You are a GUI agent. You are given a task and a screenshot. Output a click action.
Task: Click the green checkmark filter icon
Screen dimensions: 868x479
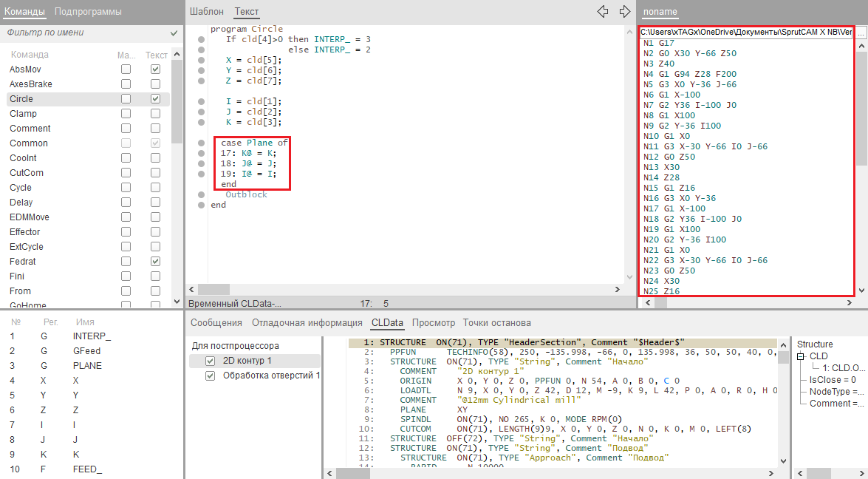coord(174,33)
